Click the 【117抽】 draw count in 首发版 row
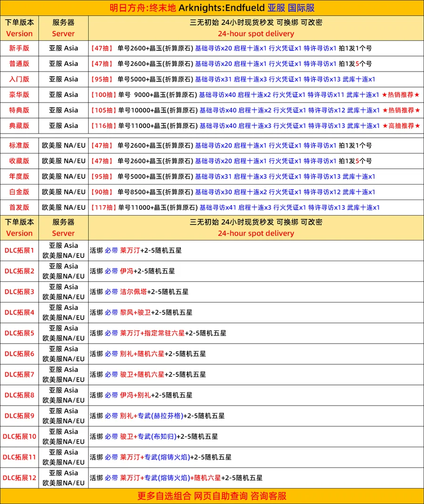 pos(102,208)
